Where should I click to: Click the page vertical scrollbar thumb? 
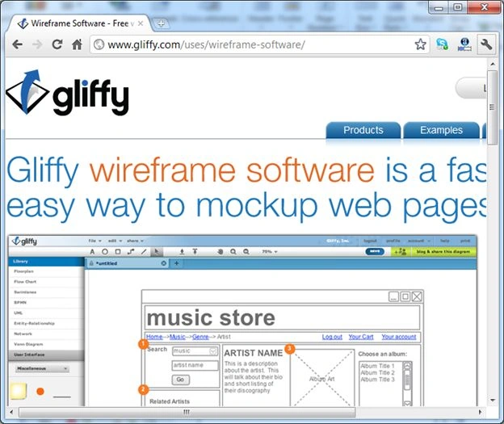(492, 107)
